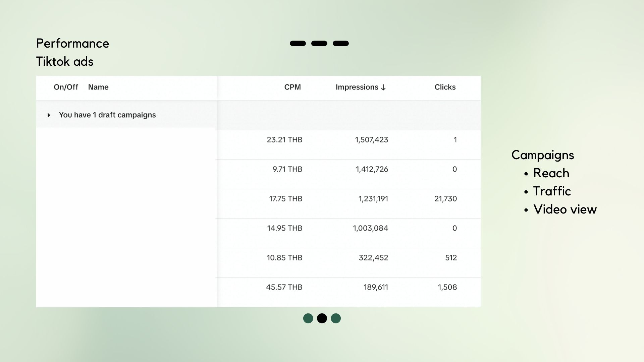This screenshot has width=644, height=362.
Task: Click the Campaigns heading text
Action: pos(543,155)
